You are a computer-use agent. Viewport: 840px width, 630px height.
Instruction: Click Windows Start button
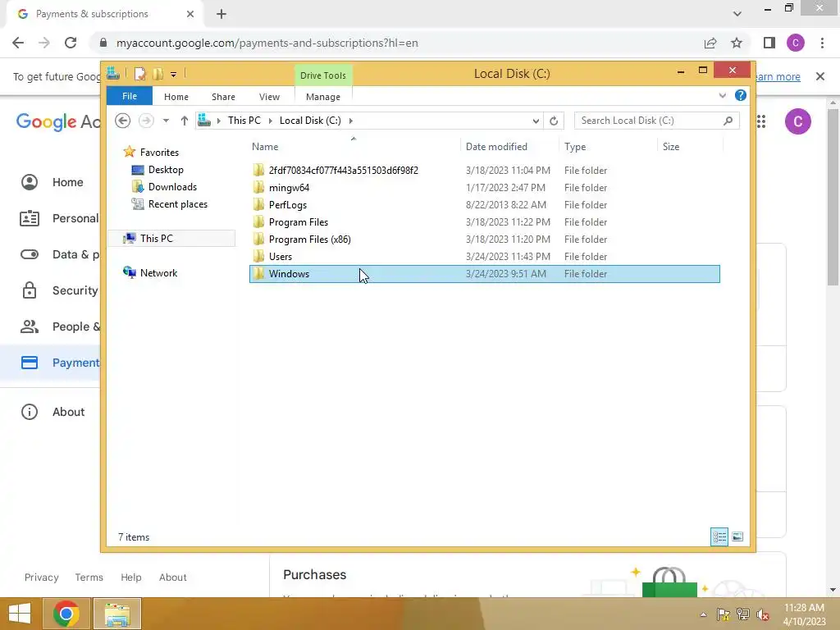pyautogui.click(x=20, y=614)
